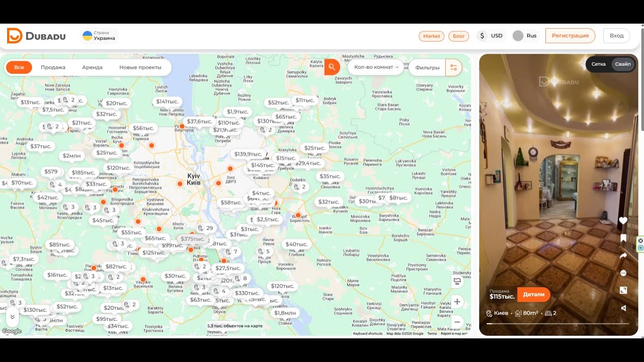Expand listing photo to fullscreen
The height and width of the screenshot is (362, 644).
click(x=623, y=290)
